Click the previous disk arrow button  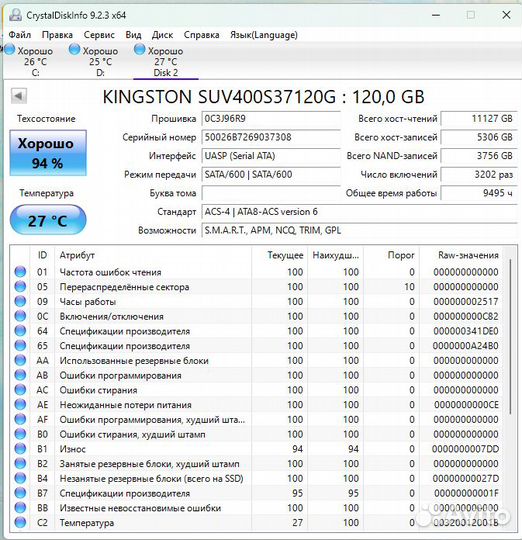pos(19,96)
